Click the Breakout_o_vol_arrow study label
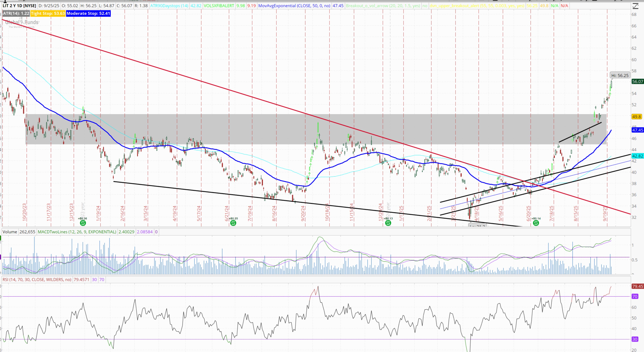644x352 pixels. point(383,5)
